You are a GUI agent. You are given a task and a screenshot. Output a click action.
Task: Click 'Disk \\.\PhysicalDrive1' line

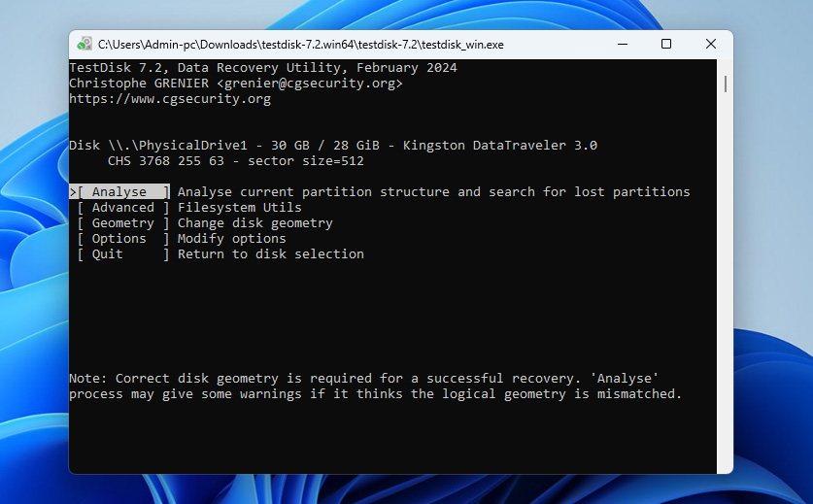333,146
